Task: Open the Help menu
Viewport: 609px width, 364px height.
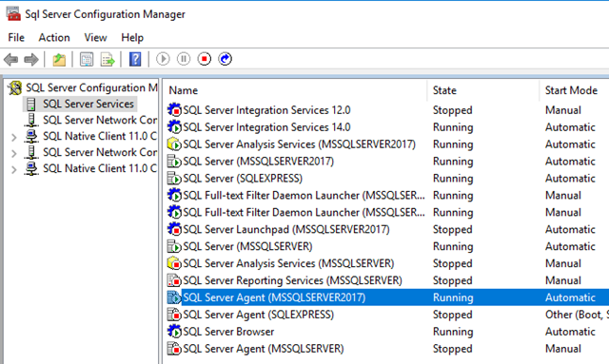Action: point(132,38)
